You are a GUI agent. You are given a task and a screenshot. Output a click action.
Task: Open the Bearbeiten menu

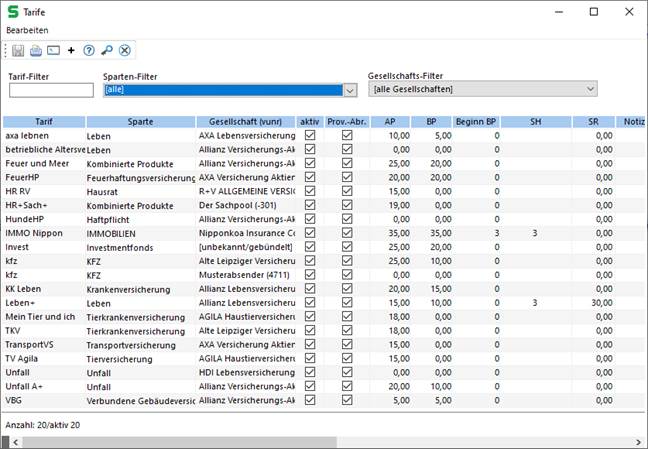[27, 31]
